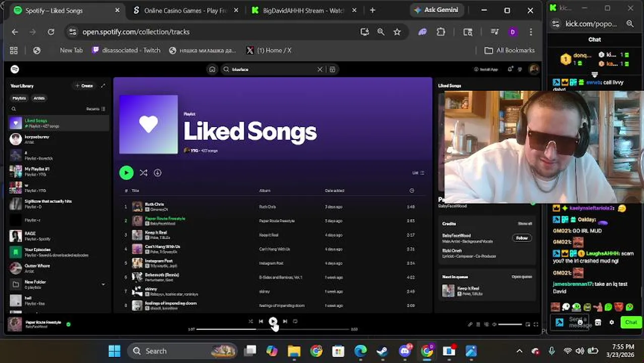Click the Download icon under the Liked Songs header

tap(158, 173)
